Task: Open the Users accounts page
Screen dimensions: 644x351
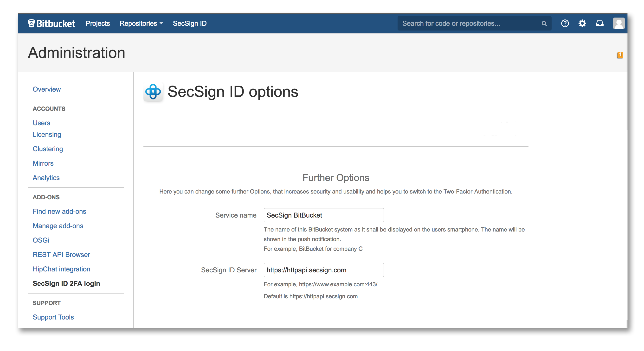Action: click(x=41, y=123)
